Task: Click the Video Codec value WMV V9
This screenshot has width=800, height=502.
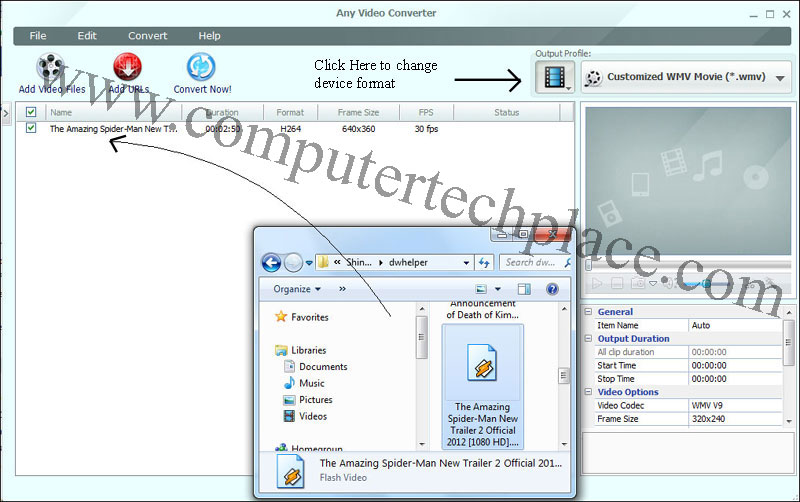Action: (x=735, y=405)
